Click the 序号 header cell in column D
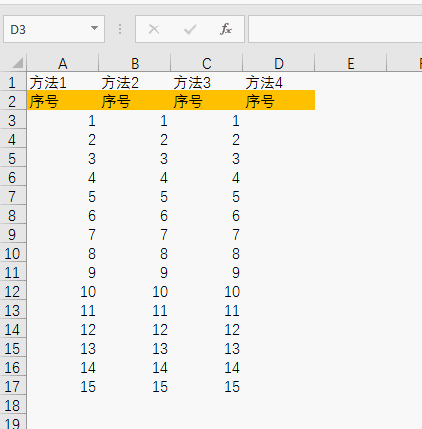This screenshot has height=429, width=422. pyautogui.click(x=279, y=101)
